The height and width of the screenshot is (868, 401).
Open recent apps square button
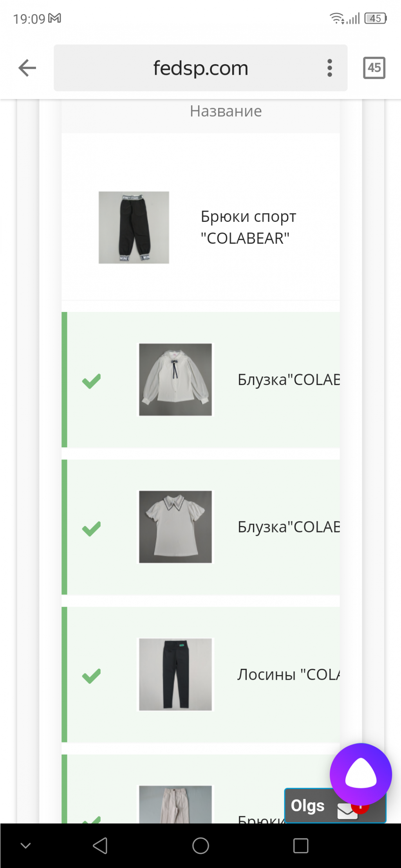tap(301, 846)
